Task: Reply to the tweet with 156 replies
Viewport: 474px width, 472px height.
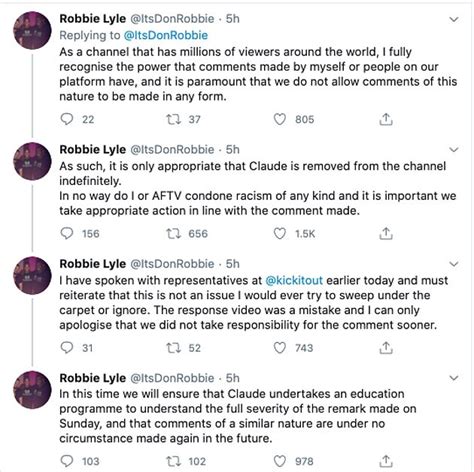Action: pyautogui.click(x=67, y=233)
